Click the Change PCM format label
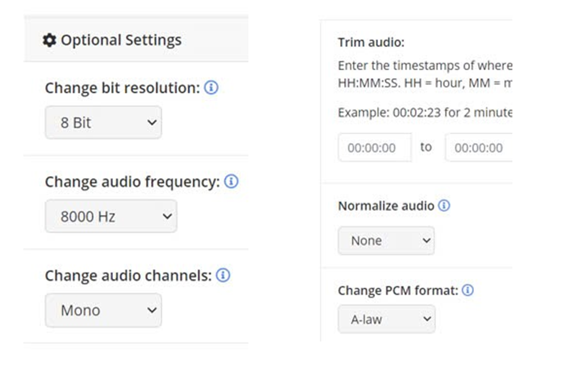This screenshot has width=588, height=389. click(x=397, y=290)
